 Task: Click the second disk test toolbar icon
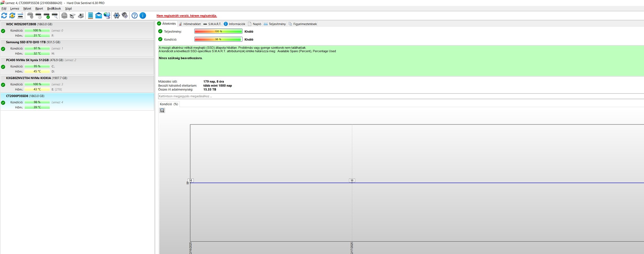[81, 15]
